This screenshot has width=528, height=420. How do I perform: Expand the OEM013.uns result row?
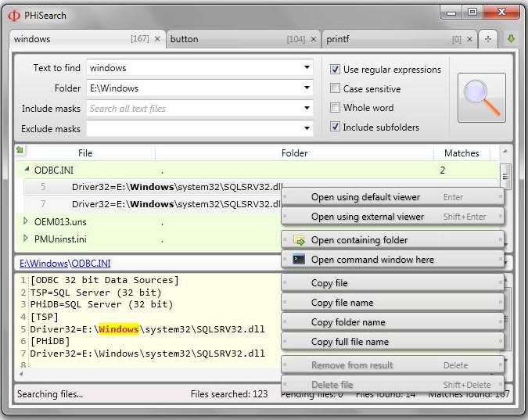pos(27,221)
